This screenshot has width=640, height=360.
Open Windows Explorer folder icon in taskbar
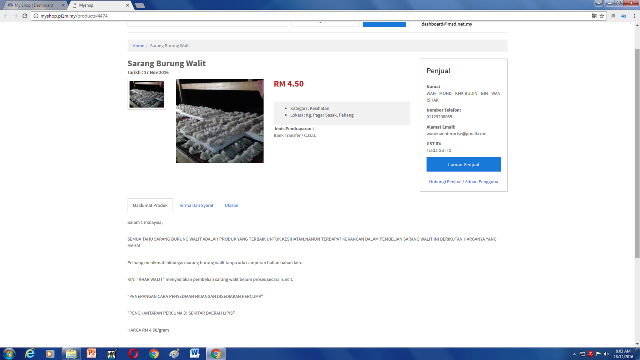pos(71,353)
